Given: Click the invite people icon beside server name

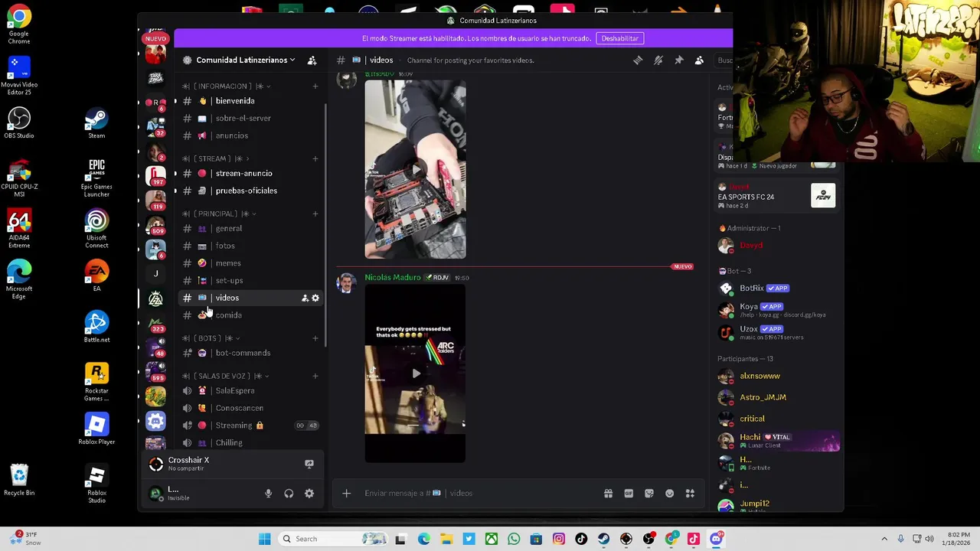Looking at the screenshot, I should [x=312, y=60].
